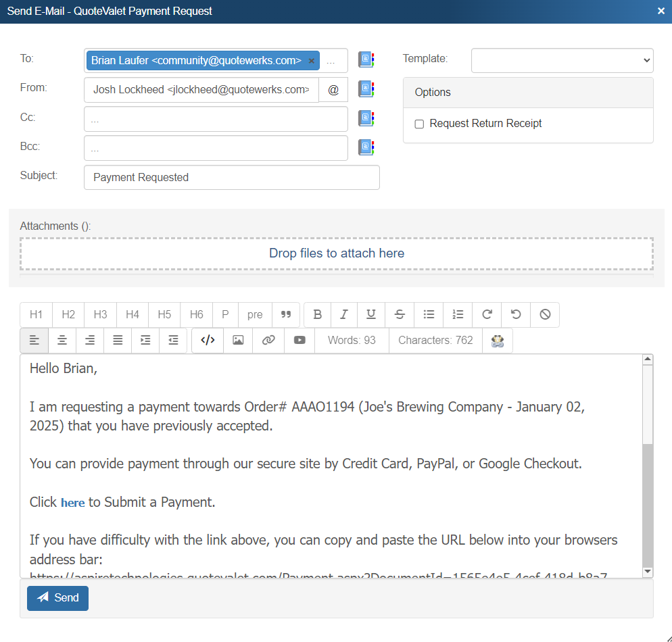Insert a hyperlink with the link icon
The image size is (672, 642).
click(x=268, y=341)
